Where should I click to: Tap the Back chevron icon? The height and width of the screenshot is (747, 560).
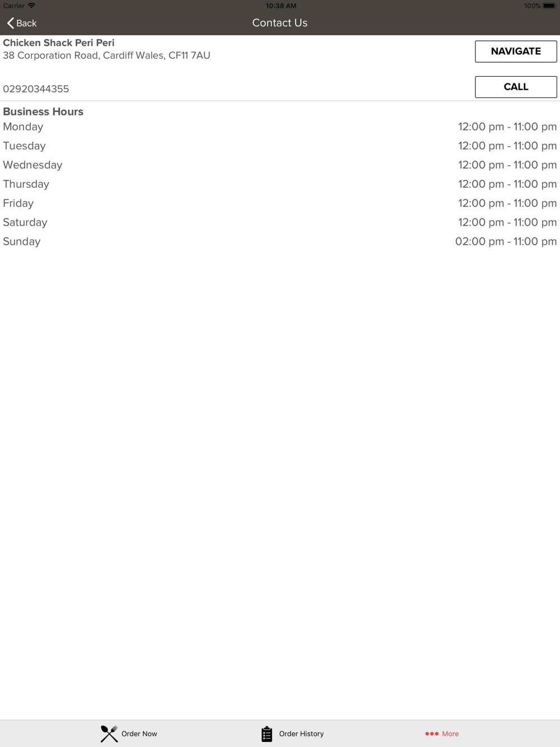11,23
